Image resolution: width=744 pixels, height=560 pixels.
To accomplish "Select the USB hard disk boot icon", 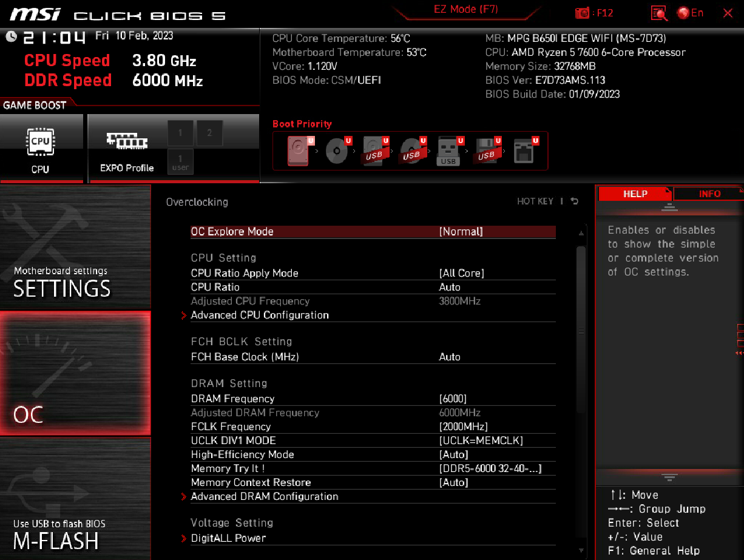I will click(x=375, y=151).
